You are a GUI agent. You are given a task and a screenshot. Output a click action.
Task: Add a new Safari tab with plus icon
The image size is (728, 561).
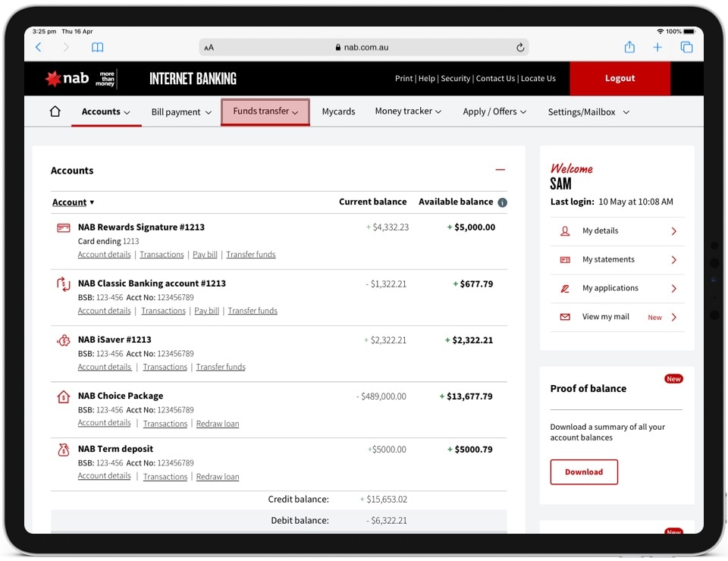click(x=657, y=47)
